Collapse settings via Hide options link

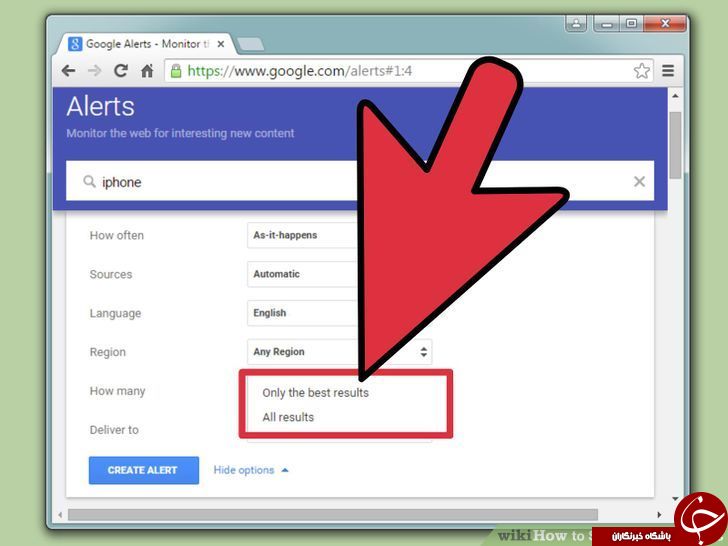click(251, 470)
